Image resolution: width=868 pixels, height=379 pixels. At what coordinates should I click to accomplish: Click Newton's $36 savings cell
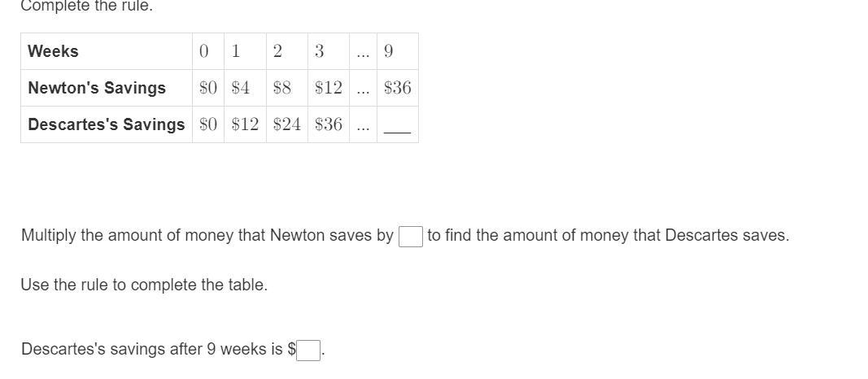pos(398,88)
